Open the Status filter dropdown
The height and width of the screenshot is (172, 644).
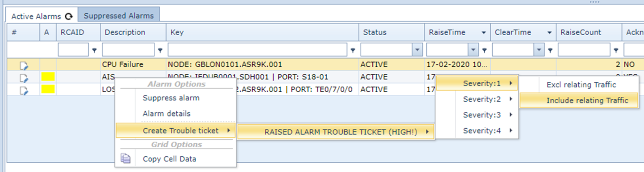[x=417, y=50]
